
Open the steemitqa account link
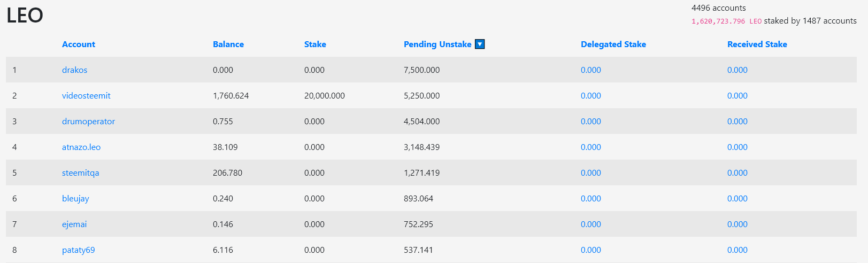(80, 173)
